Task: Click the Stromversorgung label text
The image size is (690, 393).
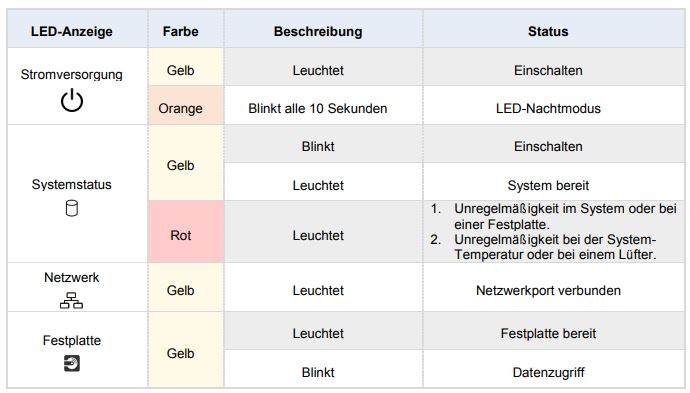Action: (x=72, y=74)
